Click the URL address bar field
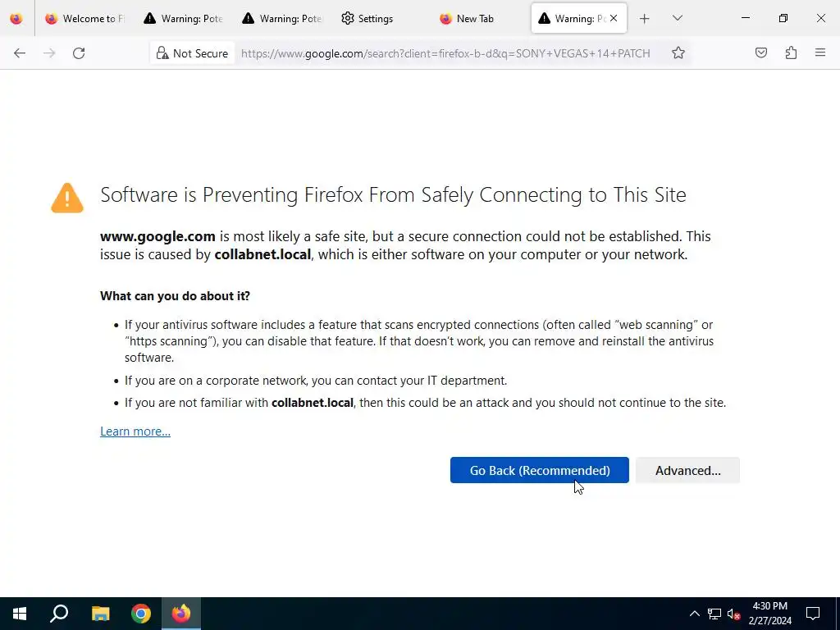Screen dimensions: 840x630 (447, 53)
